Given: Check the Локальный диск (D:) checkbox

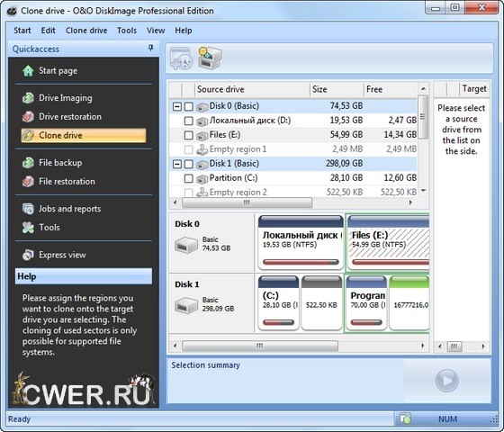Looking at the screenshot, I should pos(189,121).
